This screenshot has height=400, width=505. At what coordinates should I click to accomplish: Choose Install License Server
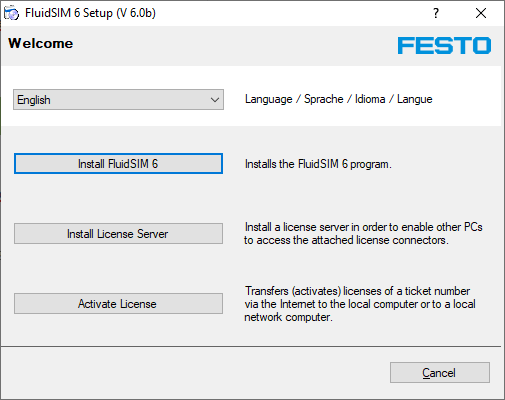click(118, 234)
